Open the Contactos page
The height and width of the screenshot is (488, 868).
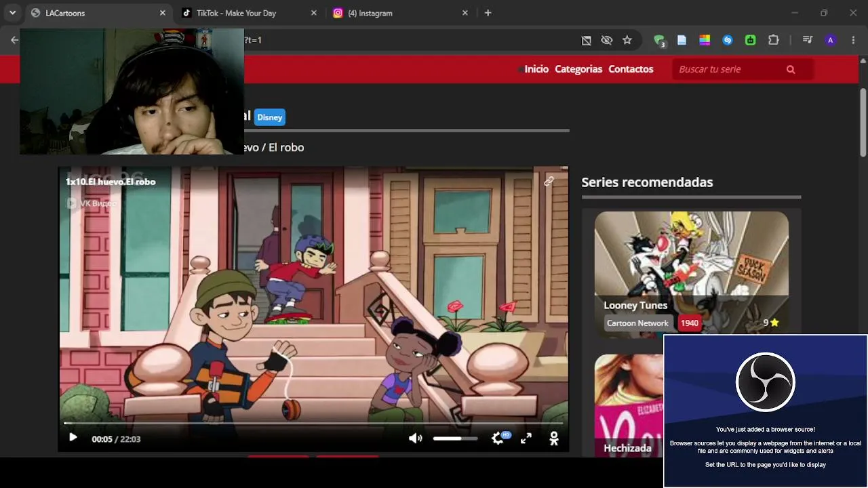(631, 69)
